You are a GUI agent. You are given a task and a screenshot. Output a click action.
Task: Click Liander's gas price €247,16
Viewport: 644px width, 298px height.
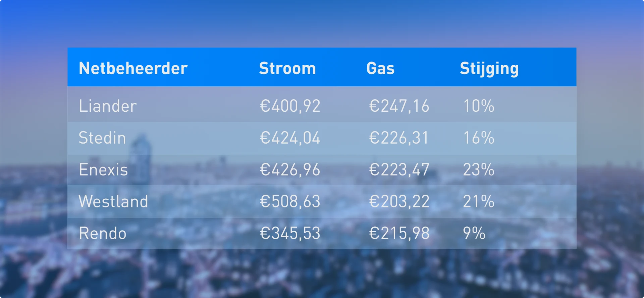coord(399,106)
